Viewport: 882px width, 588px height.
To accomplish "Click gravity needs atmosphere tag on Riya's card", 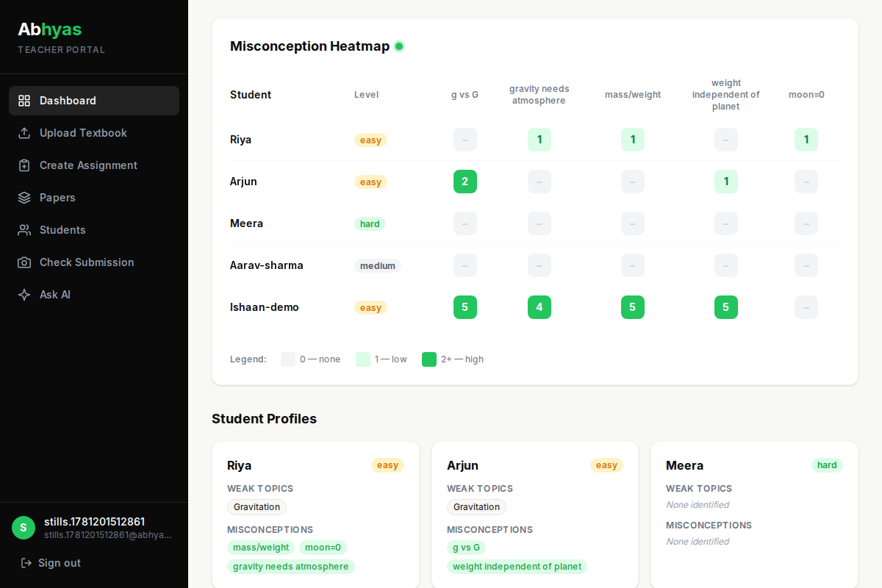I will [291, 567].
